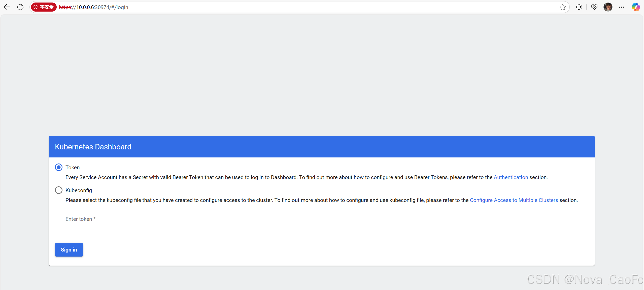Focus the Enter token input field
The height and width of the screenshot is (290, 644).
tap(322, 219)
